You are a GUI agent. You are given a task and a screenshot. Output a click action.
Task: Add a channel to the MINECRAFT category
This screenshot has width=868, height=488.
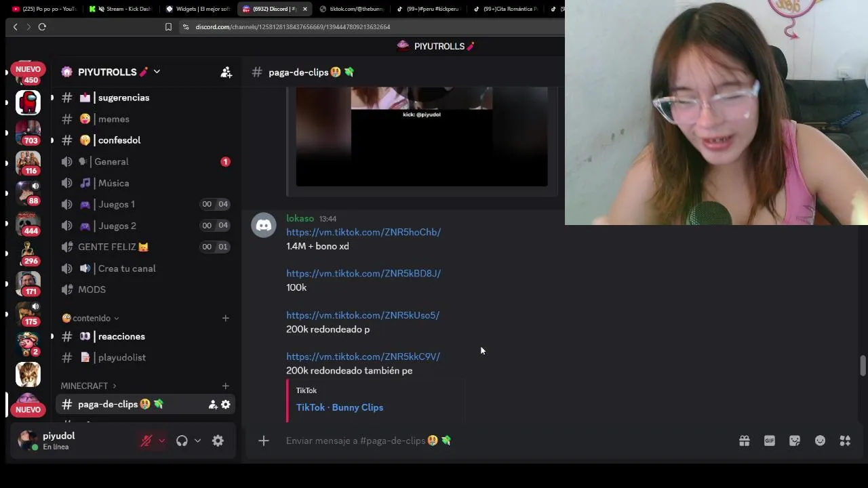click(225, 386)
